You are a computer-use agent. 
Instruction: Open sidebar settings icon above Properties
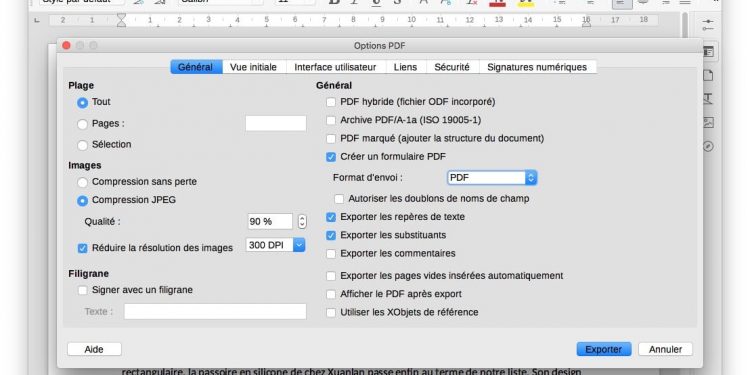[708, 25]
